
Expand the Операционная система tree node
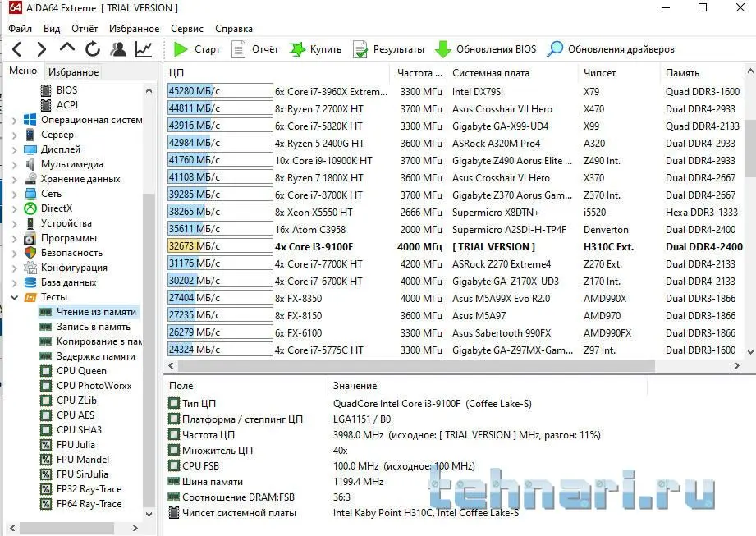[x=15, y=120]
